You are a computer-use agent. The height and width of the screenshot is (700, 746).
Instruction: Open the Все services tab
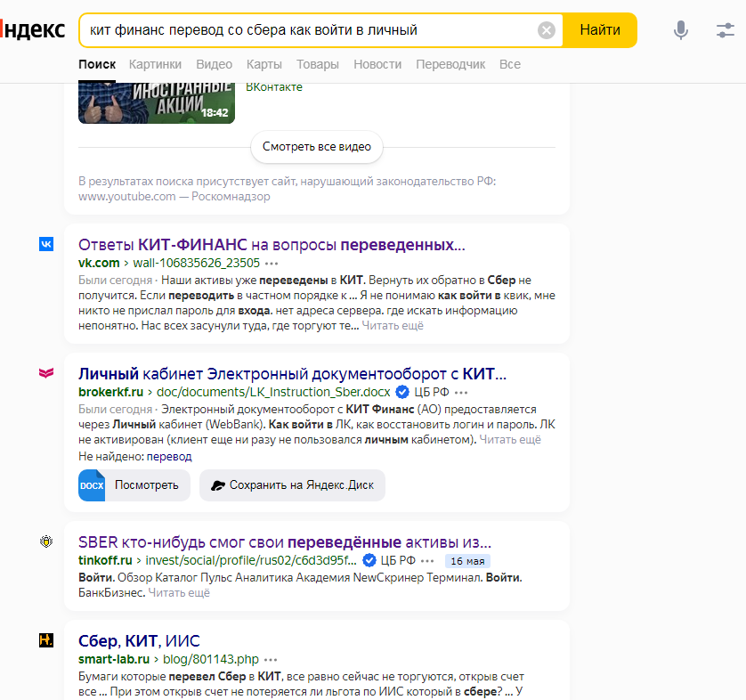[510, 64]
